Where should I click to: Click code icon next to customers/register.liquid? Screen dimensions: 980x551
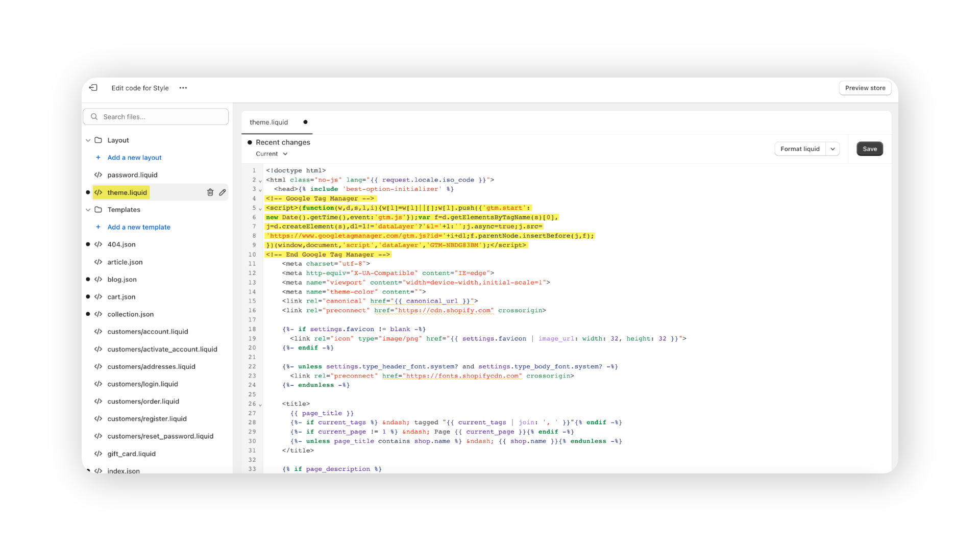tap(98, 419)
